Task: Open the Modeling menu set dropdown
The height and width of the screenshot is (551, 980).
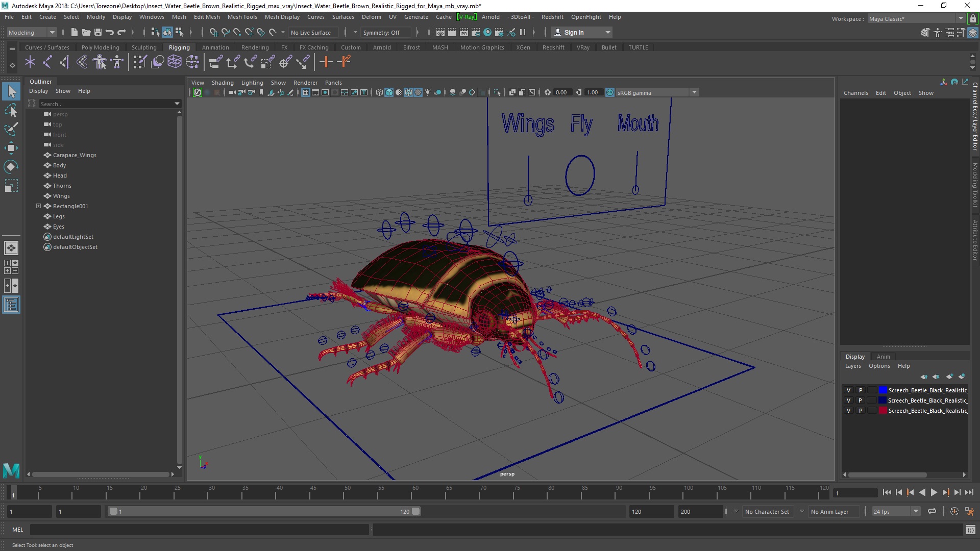Action: (x=32, y=32)
